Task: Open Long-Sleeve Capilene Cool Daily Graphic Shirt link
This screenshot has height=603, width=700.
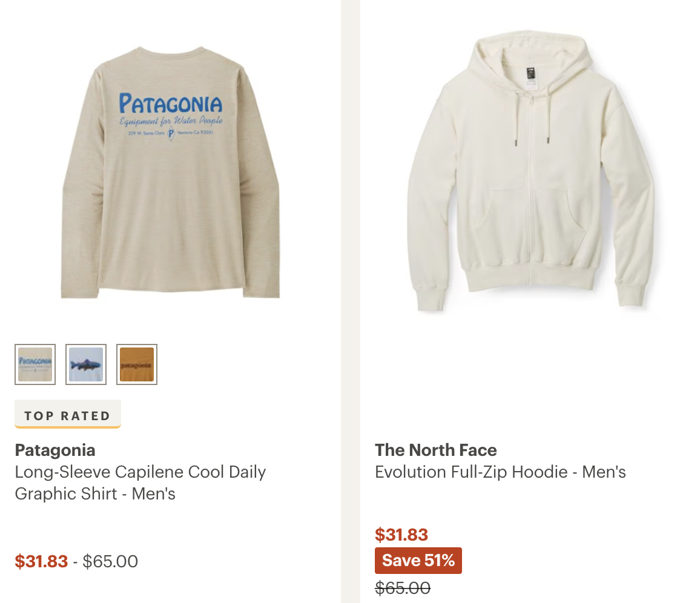Action: (140, 483)
